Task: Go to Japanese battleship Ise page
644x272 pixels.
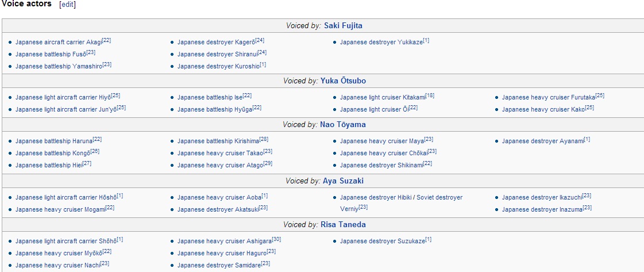Action: tap(210, 98)
